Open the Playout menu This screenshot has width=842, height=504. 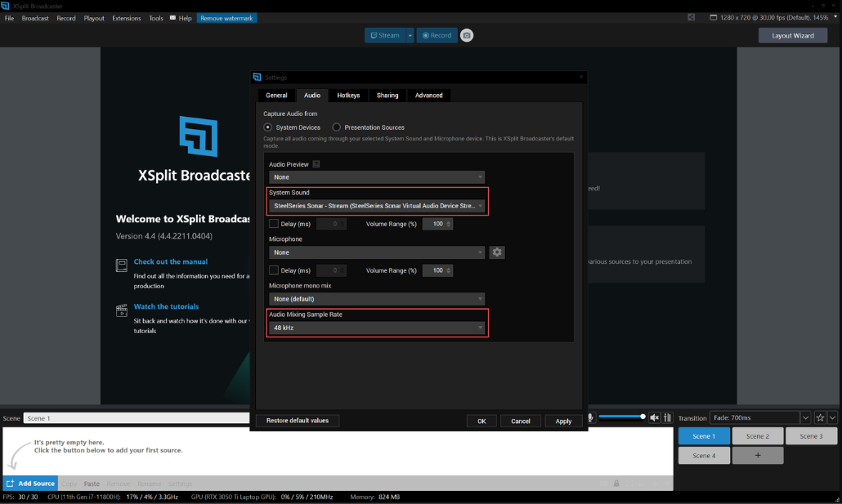94,18
